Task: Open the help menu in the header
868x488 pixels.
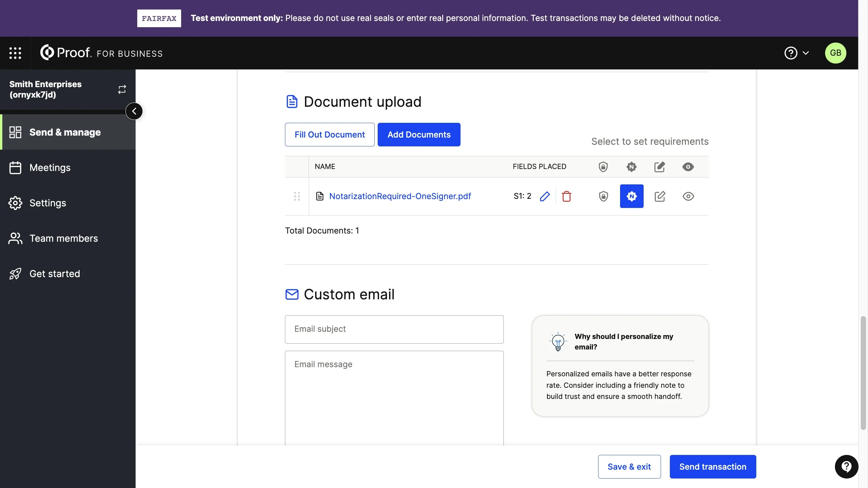Action: [x=797, y=53]
